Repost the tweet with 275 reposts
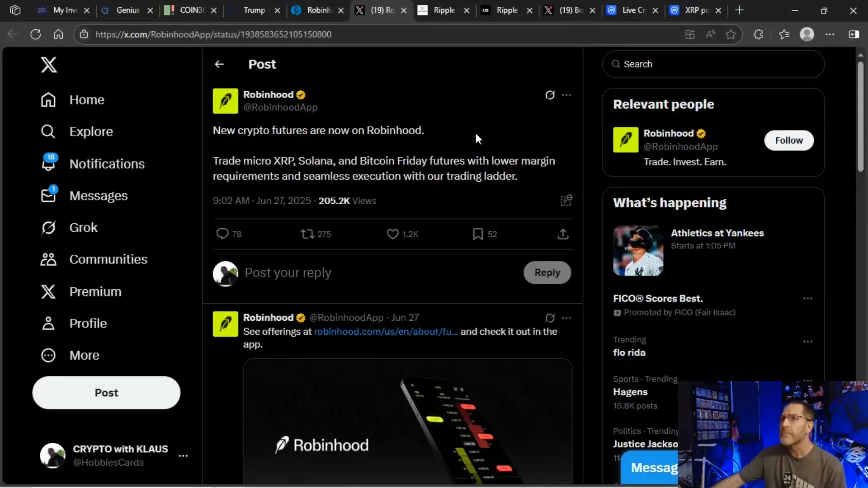The image size is (868, 488). click(316, 234)
